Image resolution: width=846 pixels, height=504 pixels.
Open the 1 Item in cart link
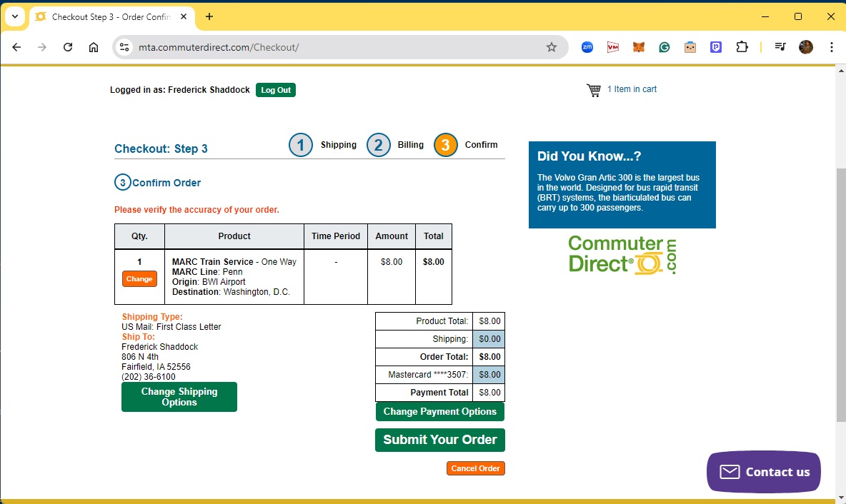coord(632,89)
